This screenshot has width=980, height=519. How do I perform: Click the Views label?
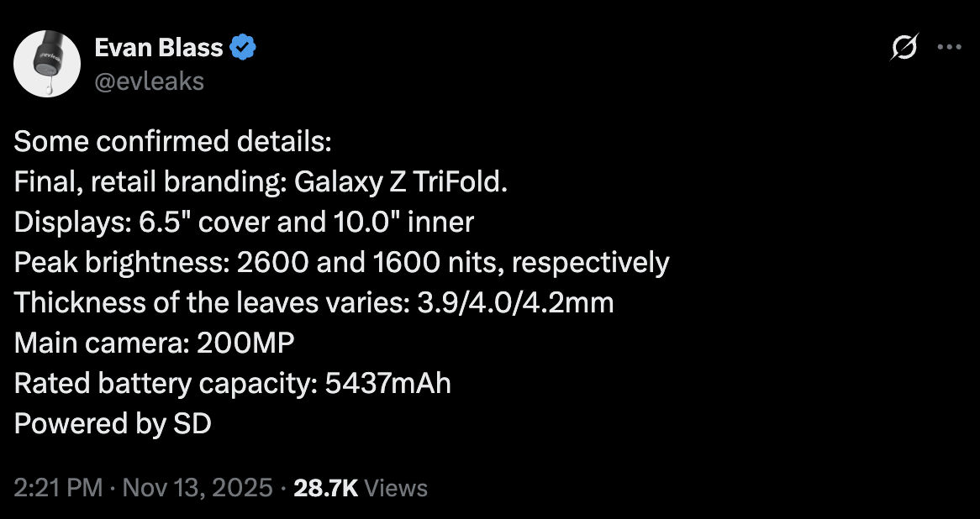398,488
